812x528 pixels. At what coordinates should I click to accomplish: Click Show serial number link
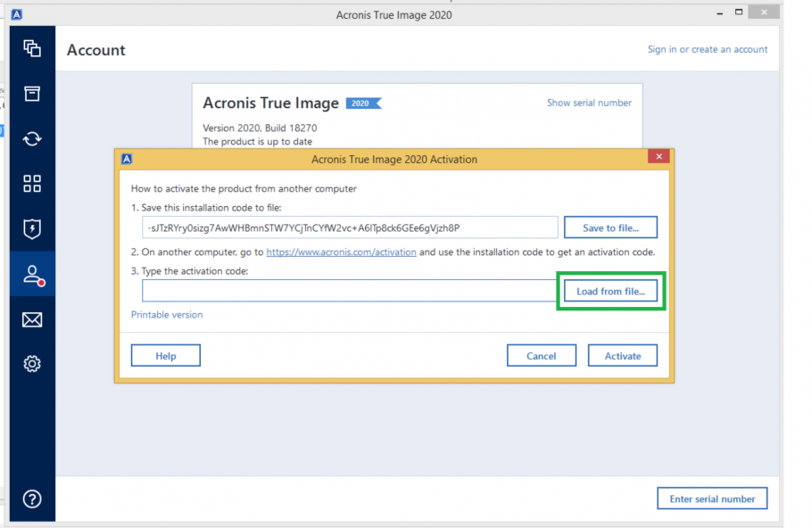point(589,103)
